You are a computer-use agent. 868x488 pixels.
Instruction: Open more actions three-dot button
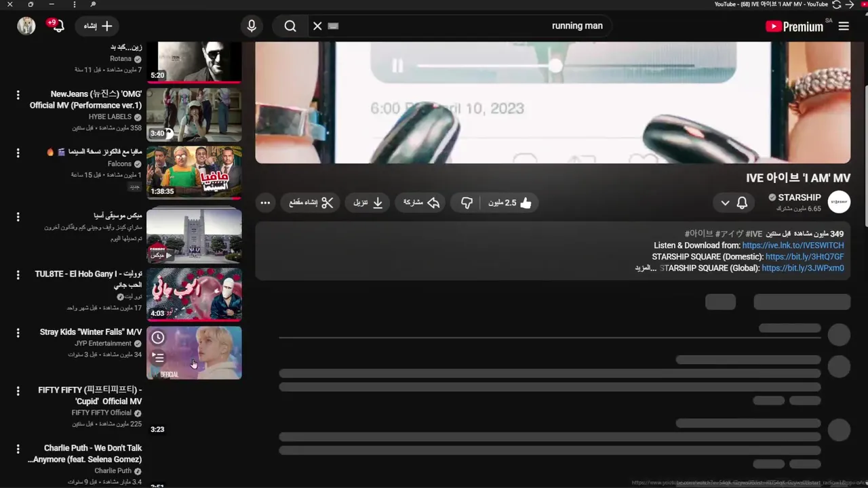tap(265, 203)
